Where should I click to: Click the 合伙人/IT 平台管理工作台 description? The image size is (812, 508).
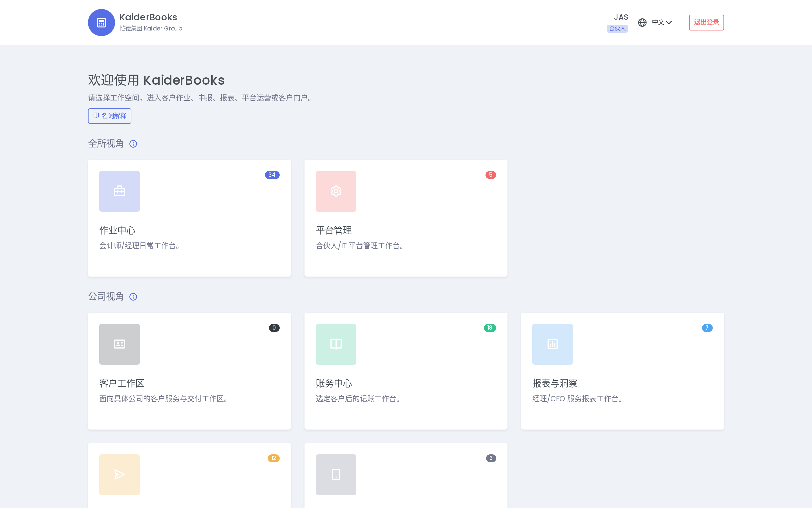pyautogui.click(x=361, y=246)
